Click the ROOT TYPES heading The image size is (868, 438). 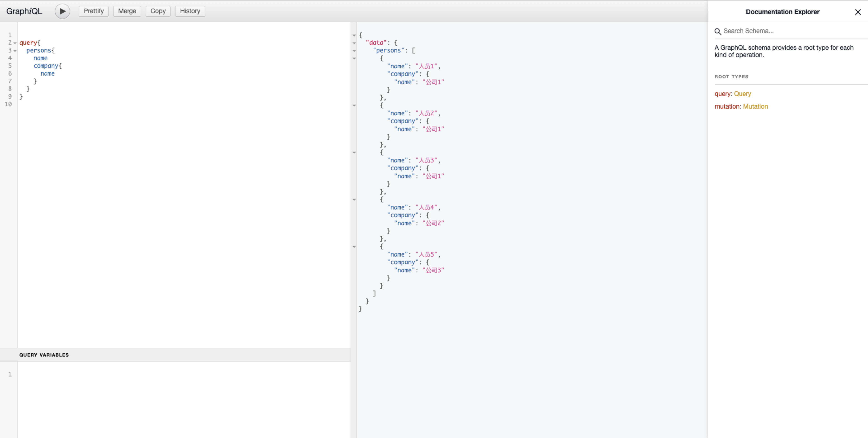731,76
